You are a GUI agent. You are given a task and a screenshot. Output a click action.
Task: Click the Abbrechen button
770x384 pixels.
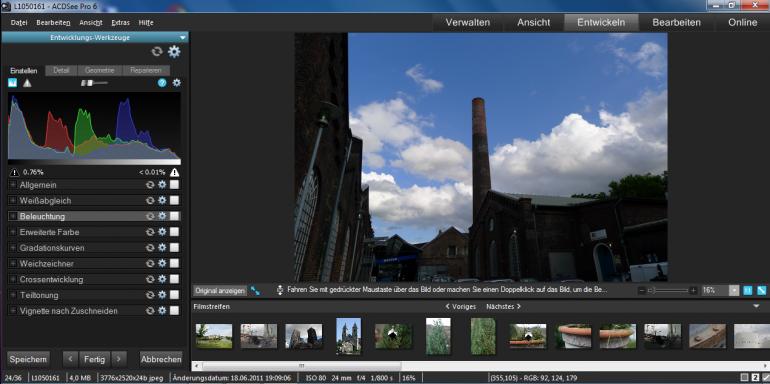pyautogui.click(x=161, y=359)
